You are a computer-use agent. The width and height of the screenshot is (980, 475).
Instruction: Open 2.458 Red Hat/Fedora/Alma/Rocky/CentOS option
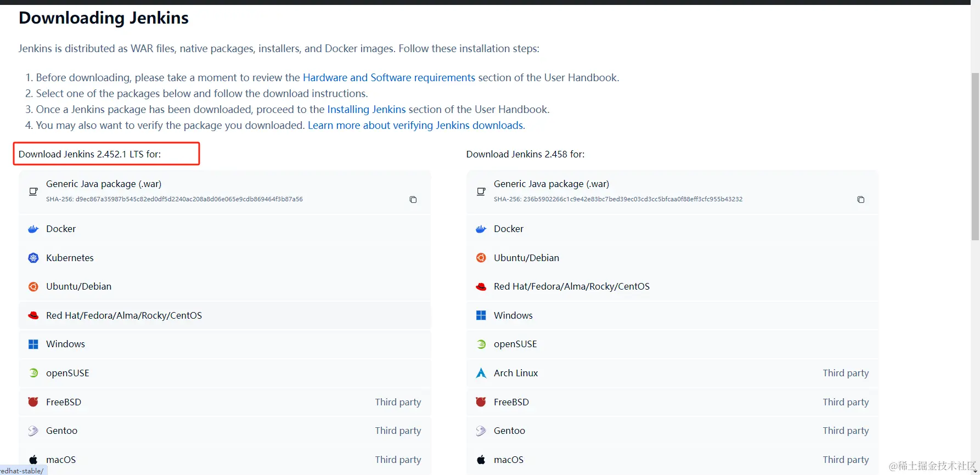(673, 287)
